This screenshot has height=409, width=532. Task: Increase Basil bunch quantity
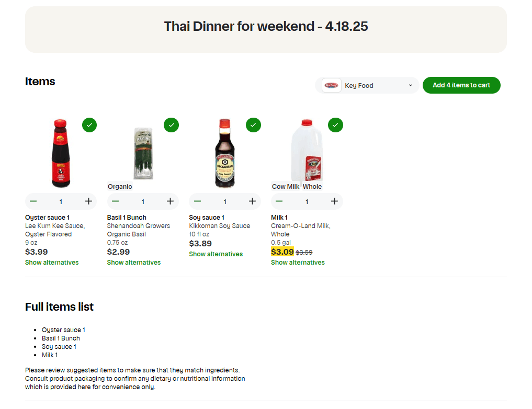pyautogui.click(x=170, y=201)
